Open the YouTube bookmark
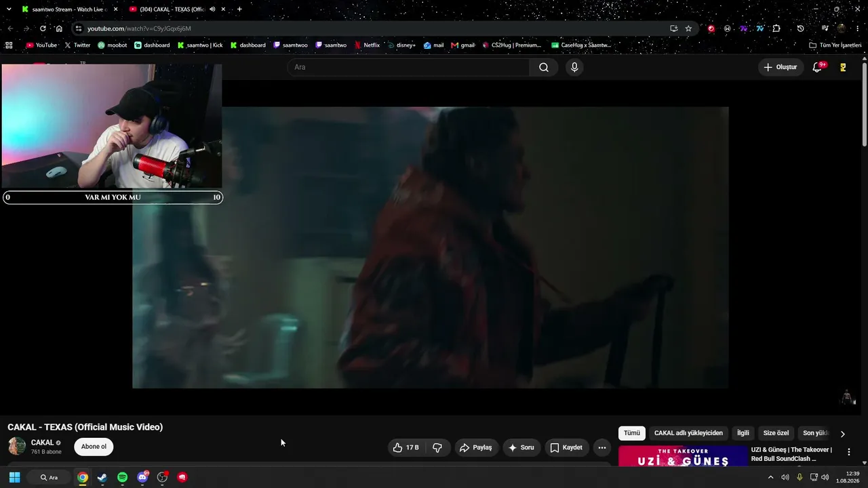Viewport: 868px width, 488px height. pos(41,45)
